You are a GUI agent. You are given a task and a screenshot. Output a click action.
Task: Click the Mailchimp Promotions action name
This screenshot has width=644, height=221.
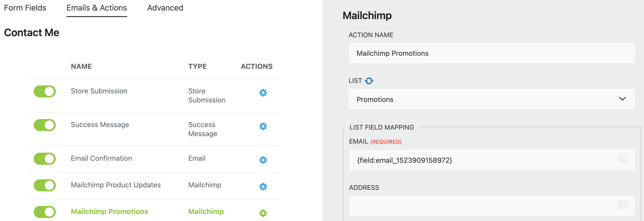pyautogui.click(x=109, y=211)
